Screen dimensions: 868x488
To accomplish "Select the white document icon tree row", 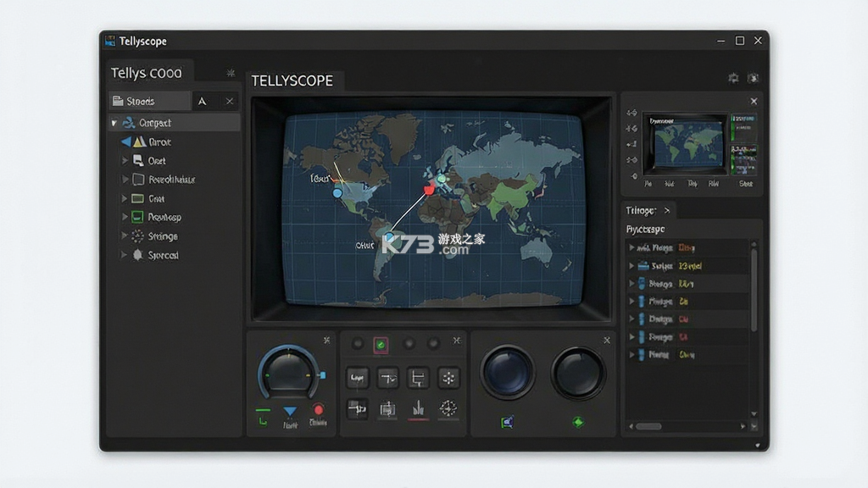I will click(x=174, y=161).
